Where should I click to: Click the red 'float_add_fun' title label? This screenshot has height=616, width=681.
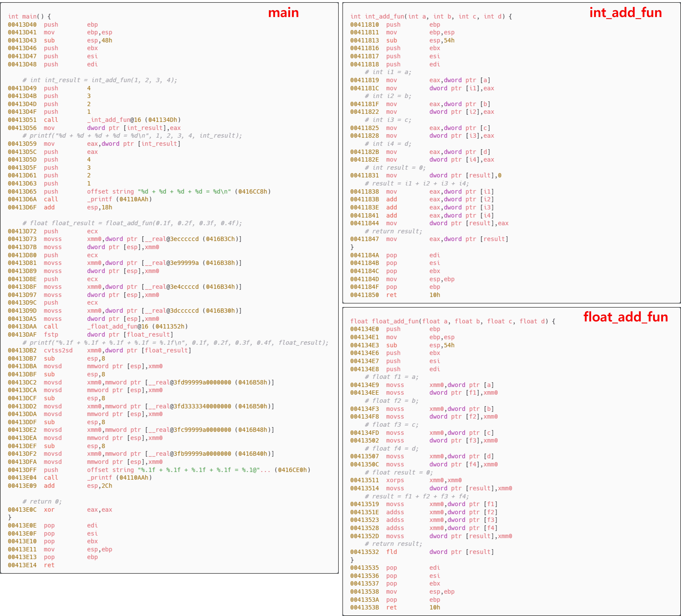click(x=625, y=317)
